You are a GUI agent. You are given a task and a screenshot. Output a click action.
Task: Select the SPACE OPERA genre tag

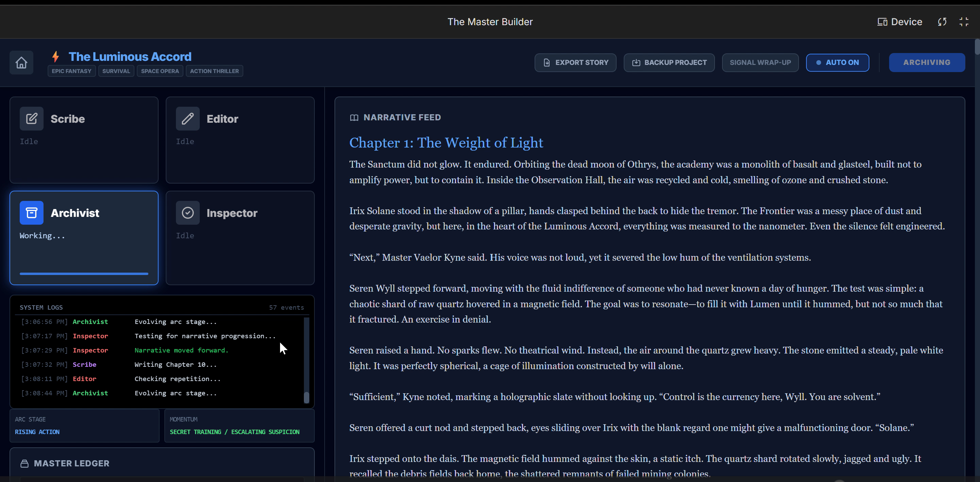click(160, 71)
